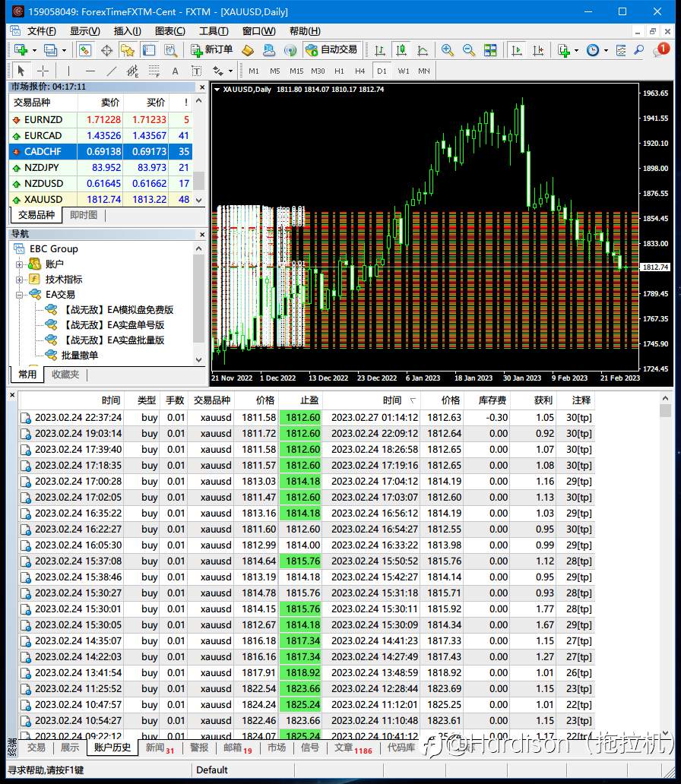Image resolution: width=681 pixels, height=784 pixels.
Task: Expand the 账户 tree node
Action: click(x=20, y=264)
